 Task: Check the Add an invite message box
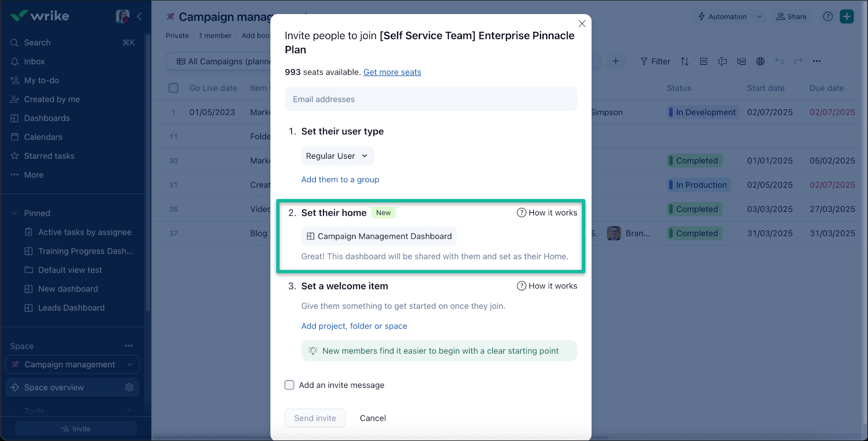[290, 385]
